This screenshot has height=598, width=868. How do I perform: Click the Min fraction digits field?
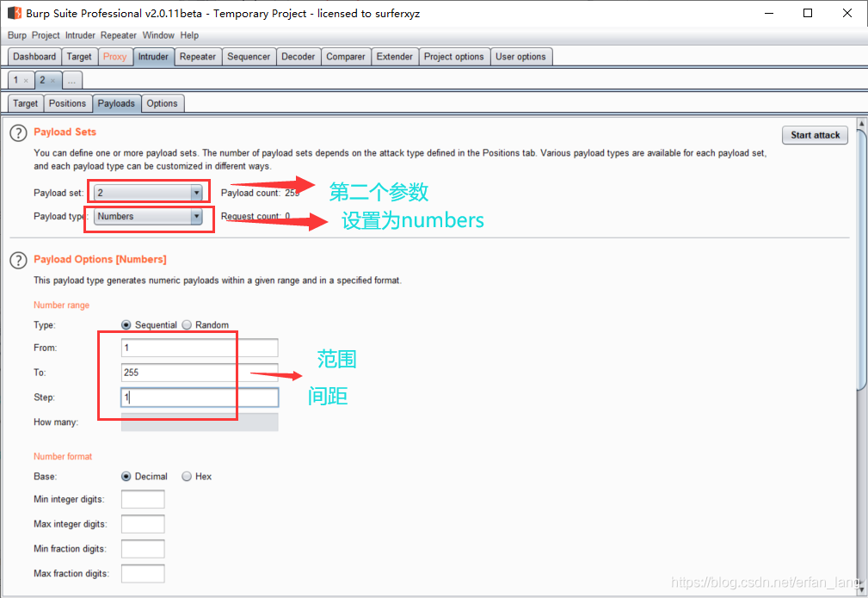(143, 549)
